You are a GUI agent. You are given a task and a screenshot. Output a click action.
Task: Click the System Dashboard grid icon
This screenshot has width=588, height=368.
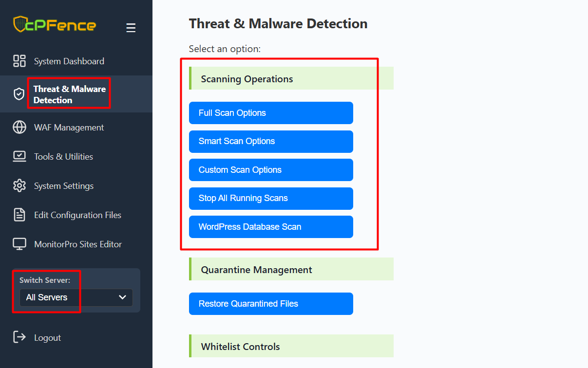19,61
